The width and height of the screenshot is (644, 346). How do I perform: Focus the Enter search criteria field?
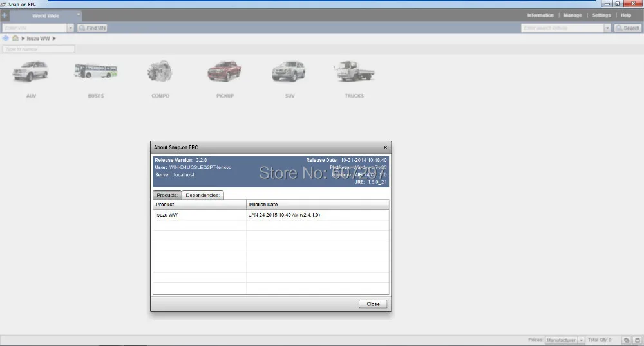pos(562,28)
